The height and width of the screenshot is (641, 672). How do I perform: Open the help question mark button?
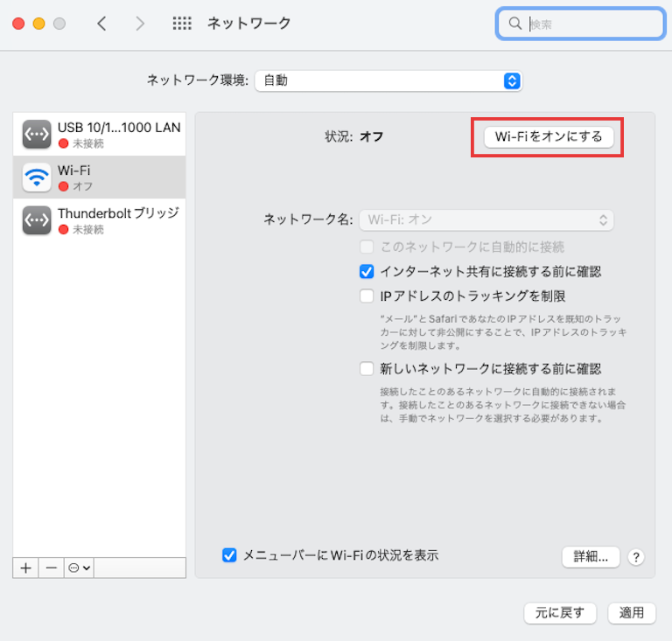point(636,557)
